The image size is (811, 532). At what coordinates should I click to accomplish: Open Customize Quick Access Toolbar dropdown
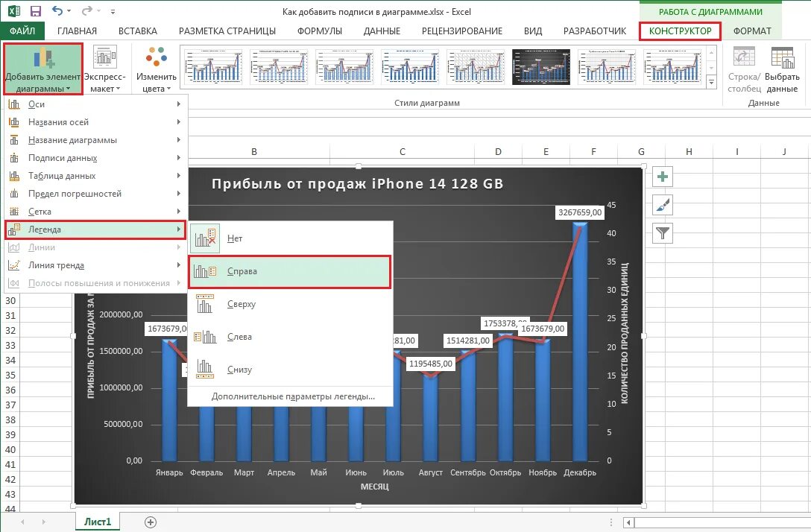tap(113, 11)
